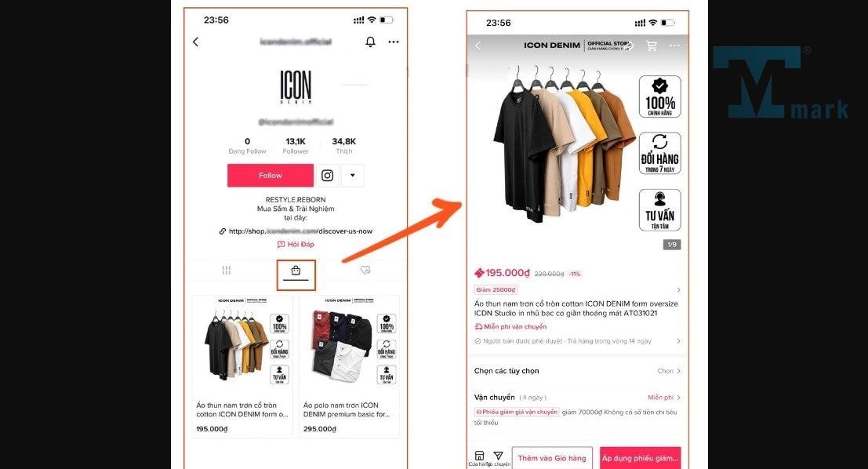Tap Thêm vào Giỏ hàng button
Image resolution: width=868 pixels, height=469 pixels.
coord(552,458)
